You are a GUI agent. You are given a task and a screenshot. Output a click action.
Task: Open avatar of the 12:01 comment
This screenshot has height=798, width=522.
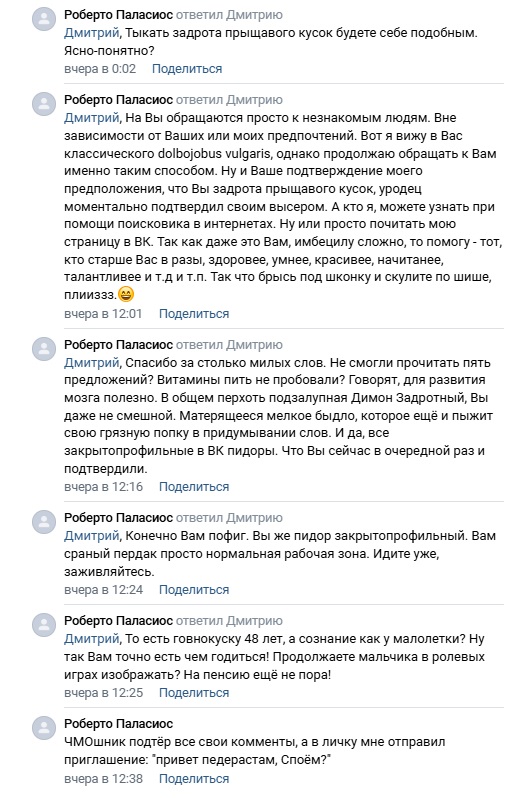[44, 104]
